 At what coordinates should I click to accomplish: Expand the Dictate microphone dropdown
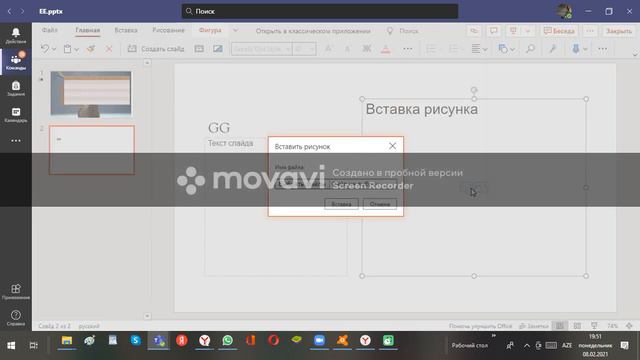click(585, 49)
